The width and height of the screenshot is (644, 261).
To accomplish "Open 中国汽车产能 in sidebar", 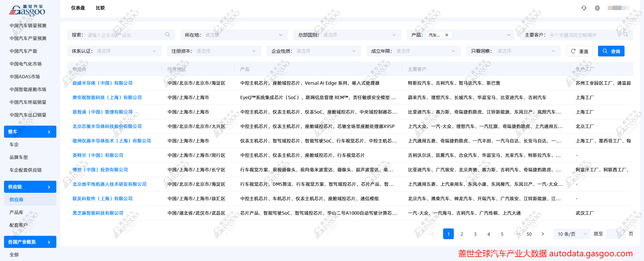I will [23, 51].
